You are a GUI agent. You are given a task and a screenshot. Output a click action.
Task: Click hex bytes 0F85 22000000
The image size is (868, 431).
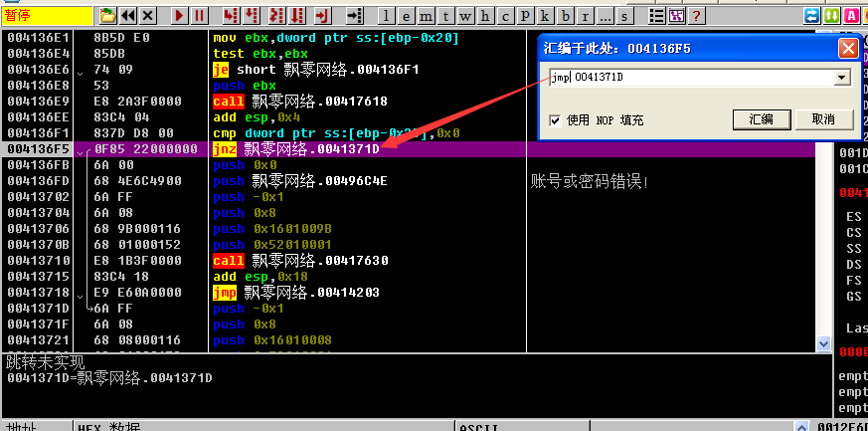pyautogui.click(x=146, y=149)
